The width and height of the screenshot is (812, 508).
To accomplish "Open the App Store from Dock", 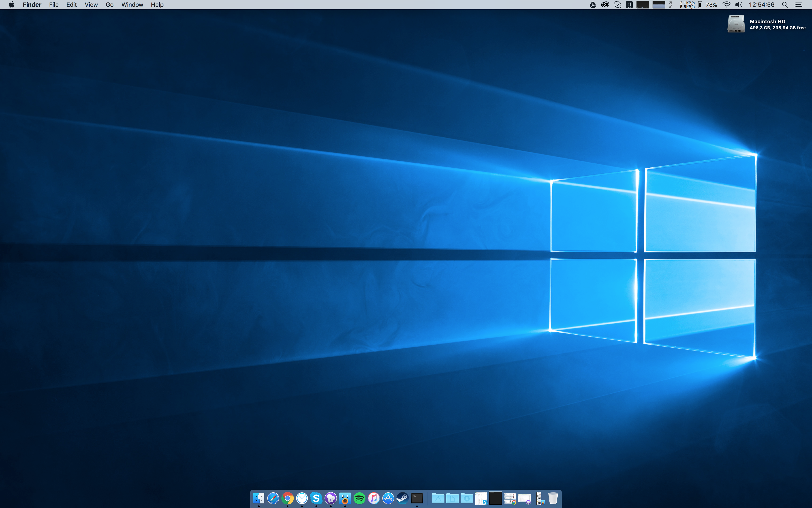I will click(x=388, y=498).
